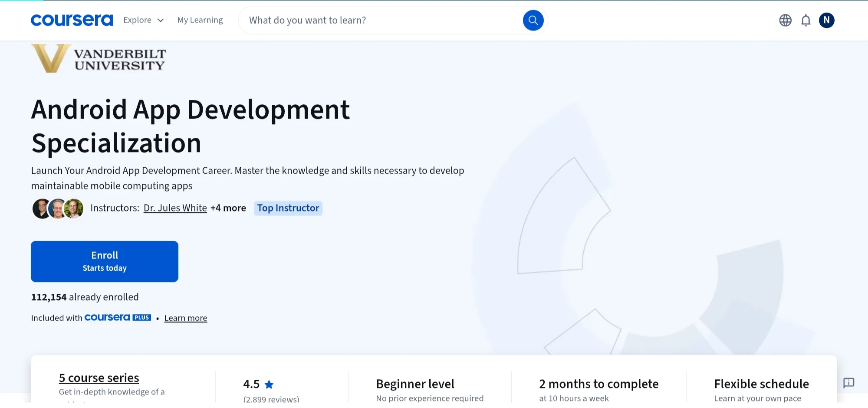Open the profile avatar 'N' menu
Screen dimensions: 868x408
(827, 20)
